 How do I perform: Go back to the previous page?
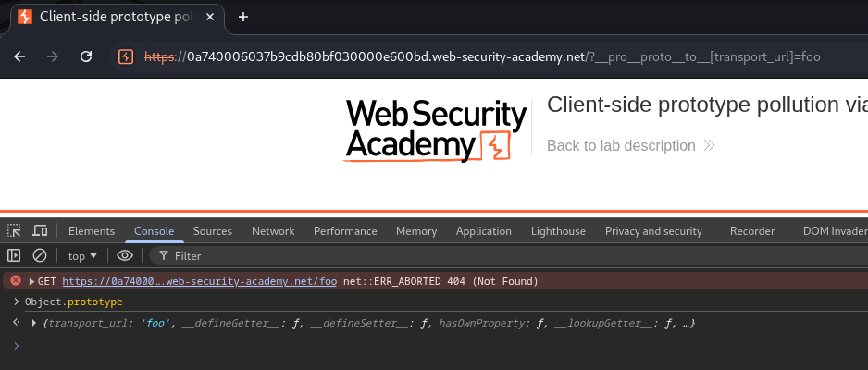21,56
